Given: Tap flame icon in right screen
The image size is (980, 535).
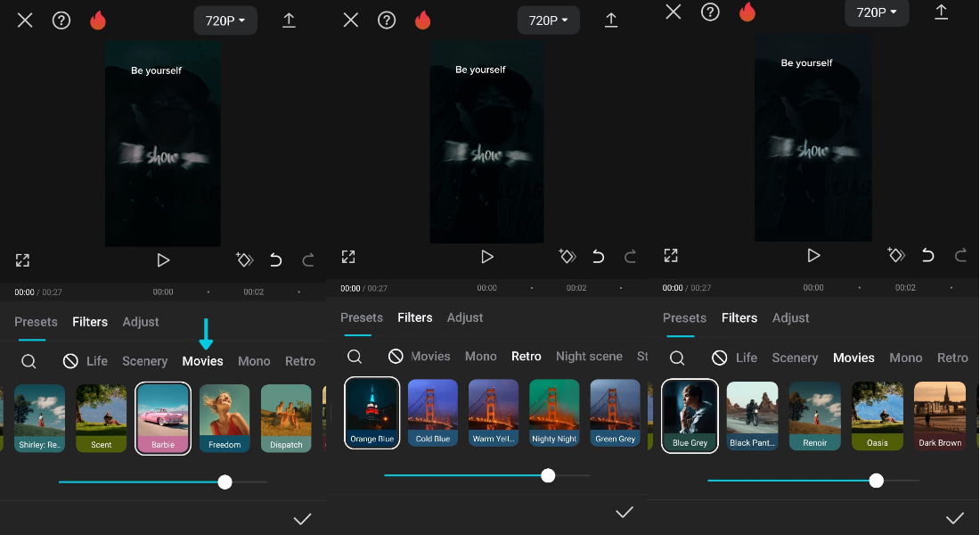Looking at the screenshot, I should point(747,12).
